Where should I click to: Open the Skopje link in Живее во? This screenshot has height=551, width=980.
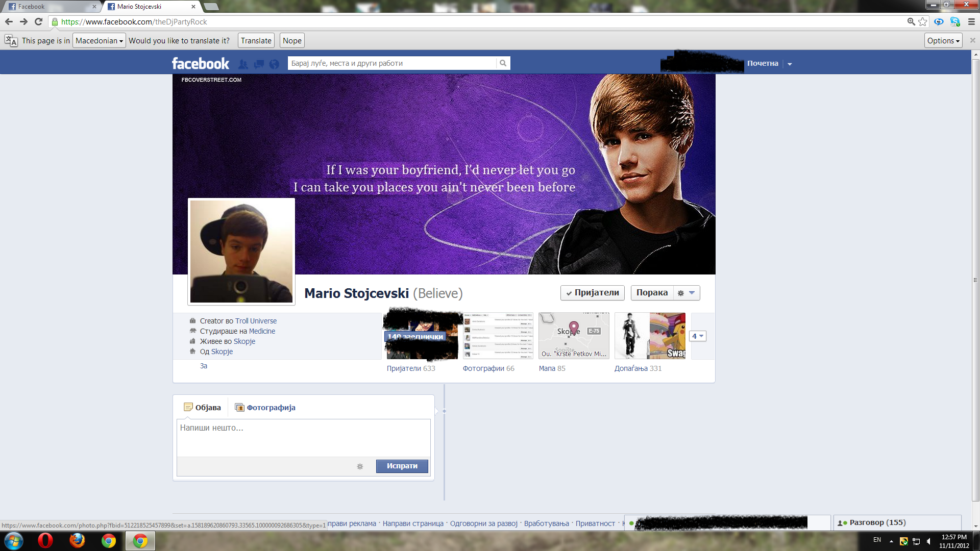point(244,341)
